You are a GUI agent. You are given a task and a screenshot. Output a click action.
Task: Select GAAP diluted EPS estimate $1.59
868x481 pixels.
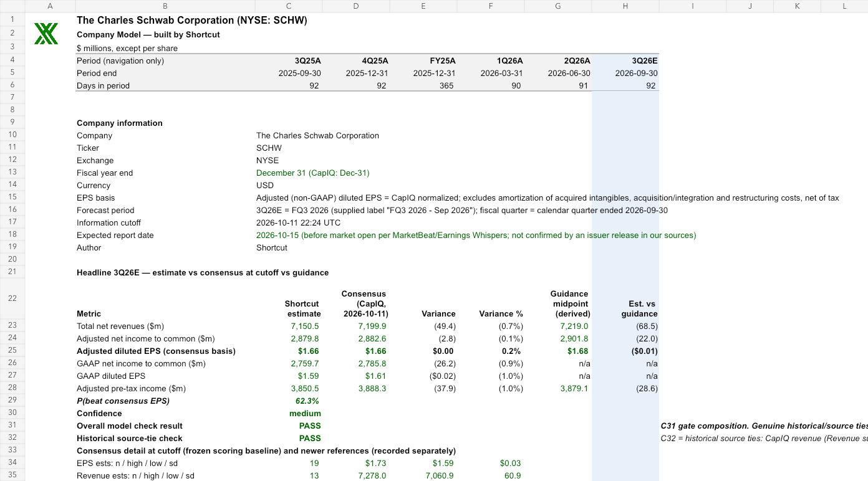pos(309,376)
